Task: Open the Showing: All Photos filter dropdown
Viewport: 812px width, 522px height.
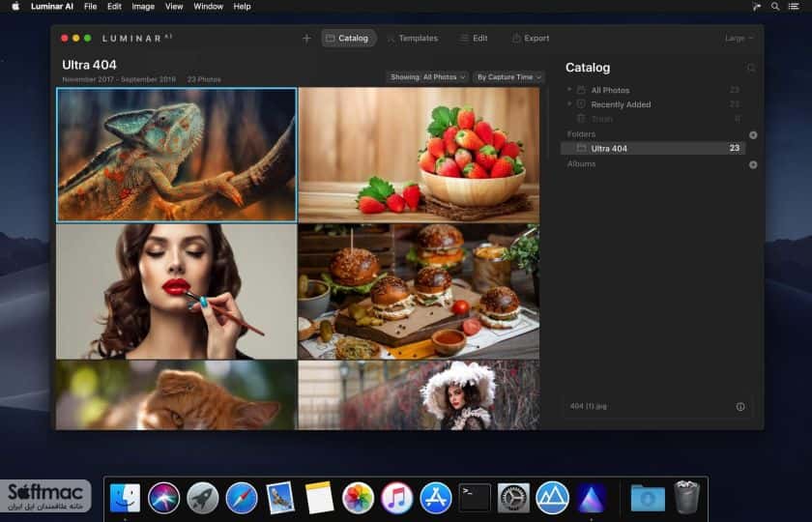Action: click(427, 77)
